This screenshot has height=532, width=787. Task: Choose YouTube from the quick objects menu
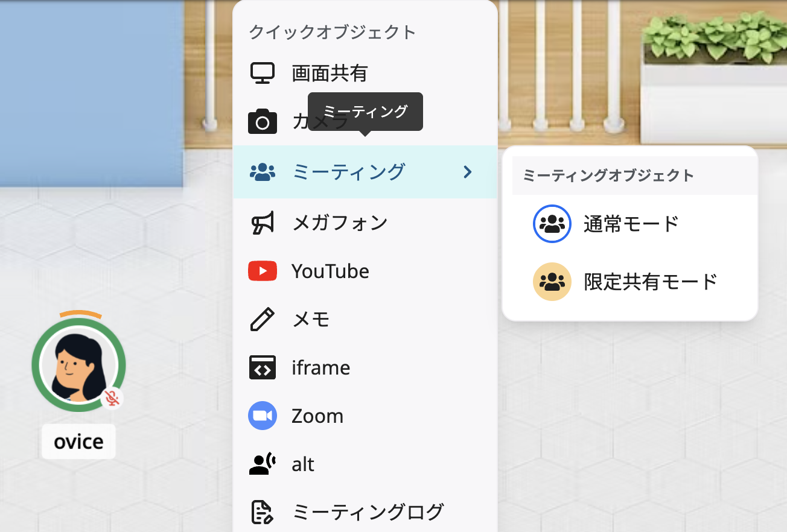tap(330, 271)
